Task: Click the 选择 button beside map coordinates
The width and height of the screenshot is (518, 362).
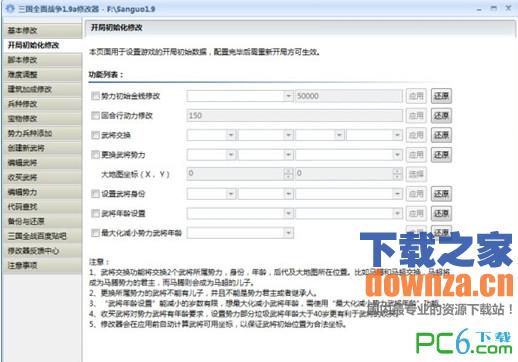Action: pyautogui.click(x=416, y=174)
